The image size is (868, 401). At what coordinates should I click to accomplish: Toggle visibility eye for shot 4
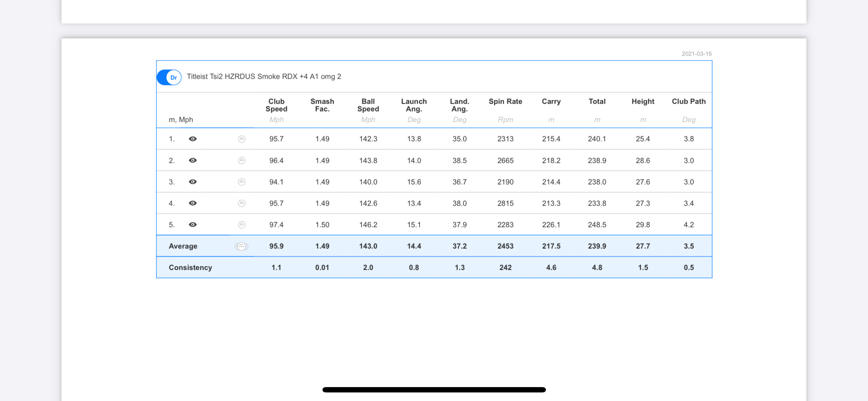pos(192,203)
